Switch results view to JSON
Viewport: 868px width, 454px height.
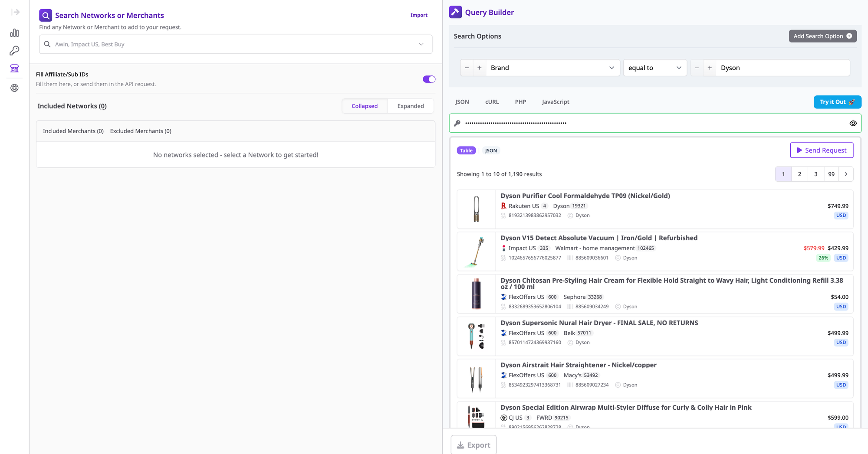(491, 150)
